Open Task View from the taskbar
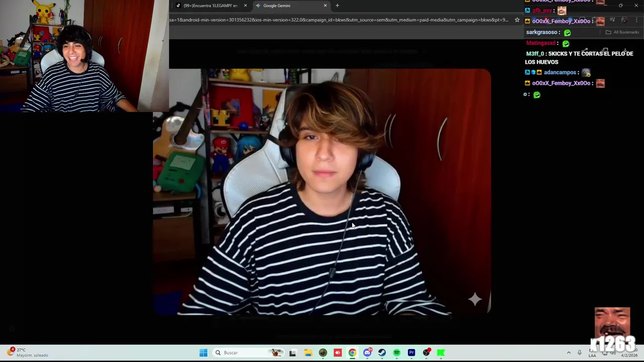644x362 pixels. coord(293,352)
